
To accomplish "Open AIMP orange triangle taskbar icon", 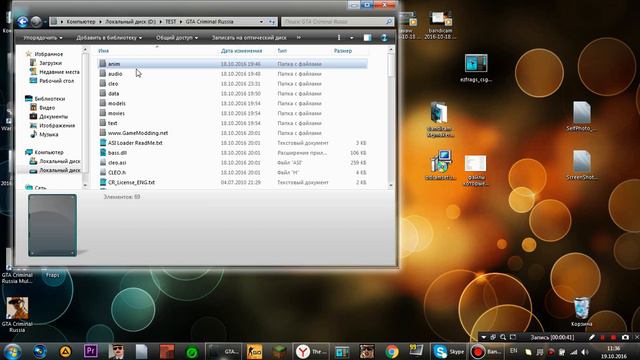I will (65, 351).
